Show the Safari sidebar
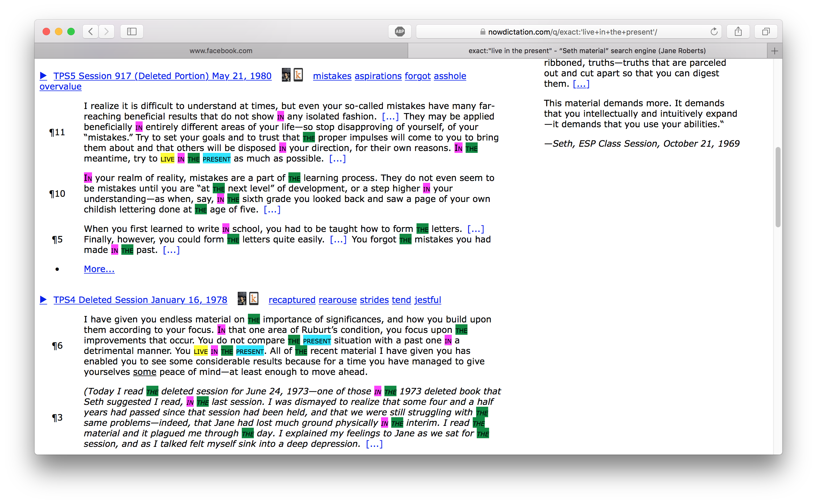 coord(132,32)
